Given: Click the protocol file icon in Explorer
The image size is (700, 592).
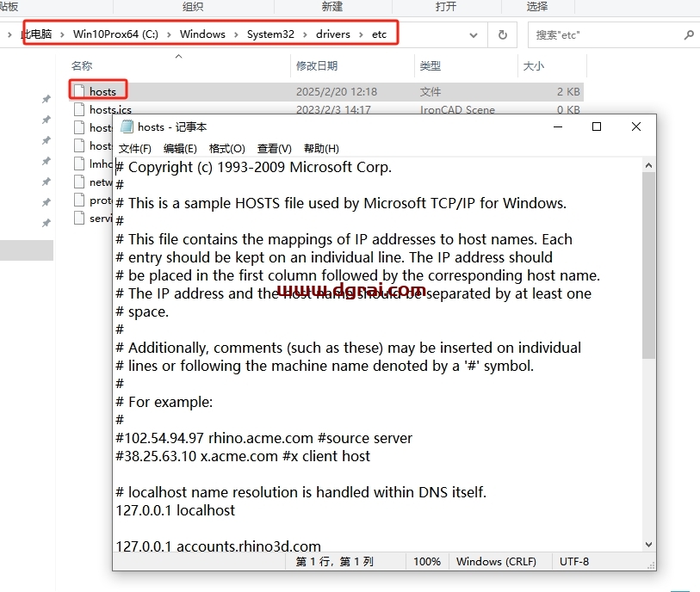Looking at the screenshot, I should pos(79,200).
